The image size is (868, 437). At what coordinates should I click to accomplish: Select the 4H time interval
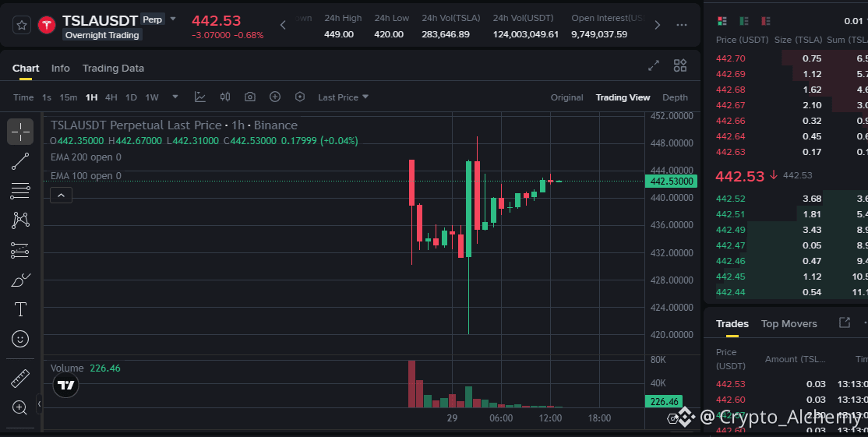[111, 97]
